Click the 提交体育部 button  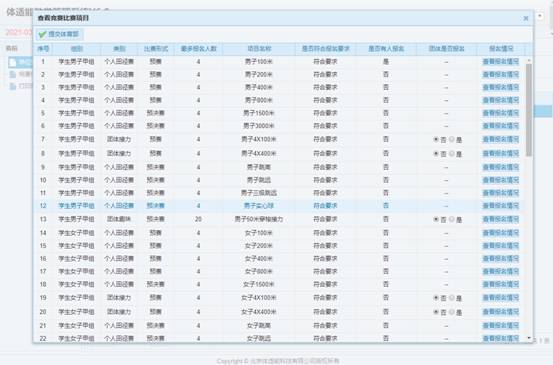59,34
